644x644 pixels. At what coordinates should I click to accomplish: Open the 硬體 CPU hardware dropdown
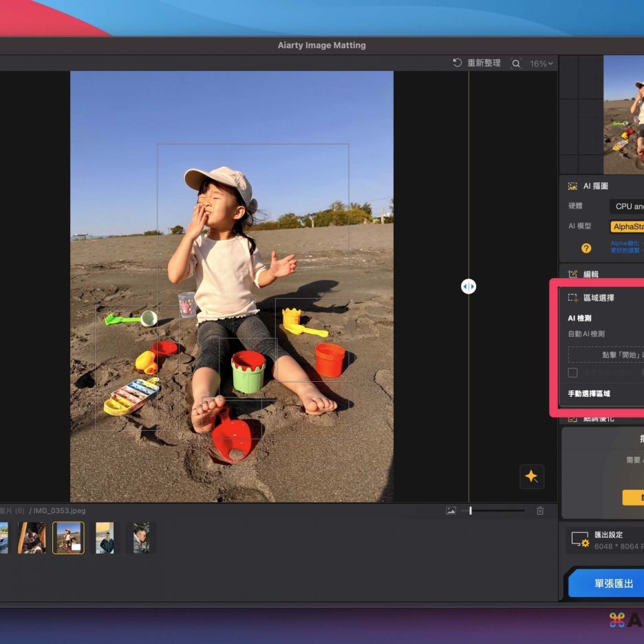626,206
